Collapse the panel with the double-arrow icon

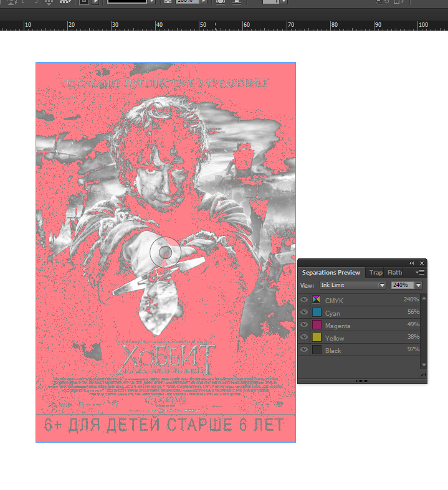pos(412,263)
